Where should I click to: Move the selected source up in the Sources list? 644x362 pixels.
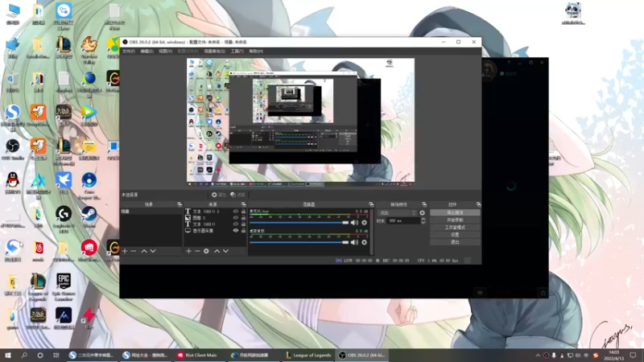pyautogui.click(x=217, y=251)
